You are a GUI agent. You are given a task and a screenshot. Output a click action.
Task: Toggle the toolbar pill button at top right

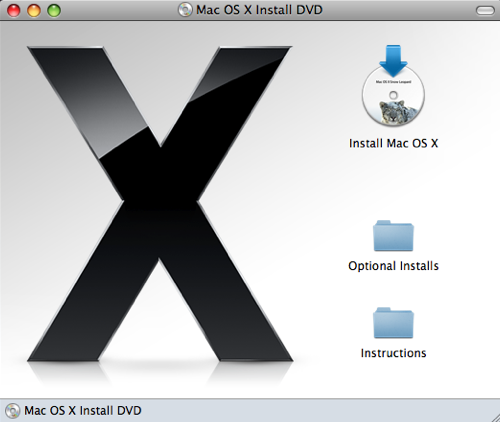(x=485, y=11)
